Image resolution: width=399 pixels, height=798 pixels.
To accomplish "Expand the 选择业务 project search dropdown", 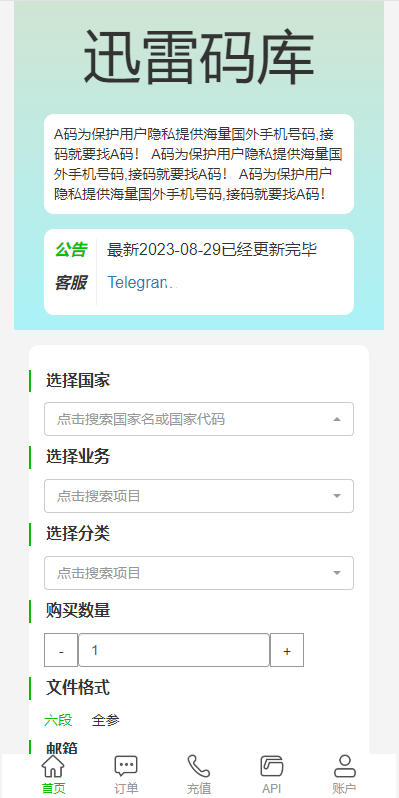I will click(199, 496).
